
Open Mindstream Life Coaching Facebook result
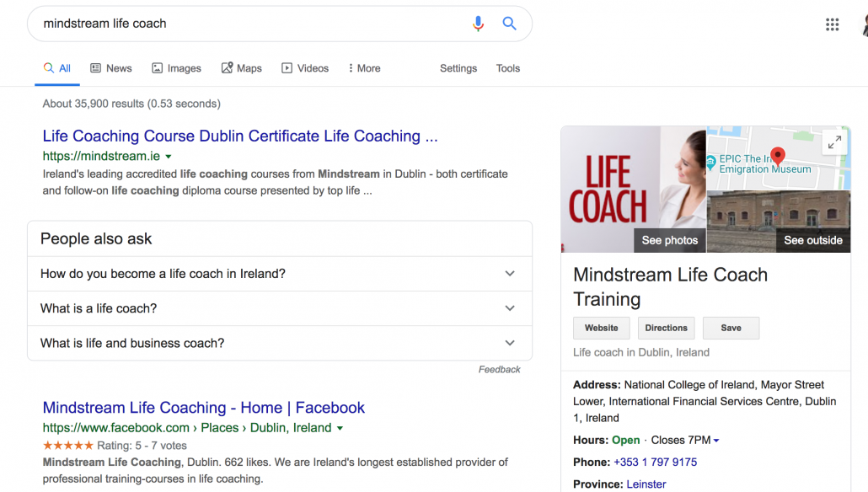(x=204, y=407)
